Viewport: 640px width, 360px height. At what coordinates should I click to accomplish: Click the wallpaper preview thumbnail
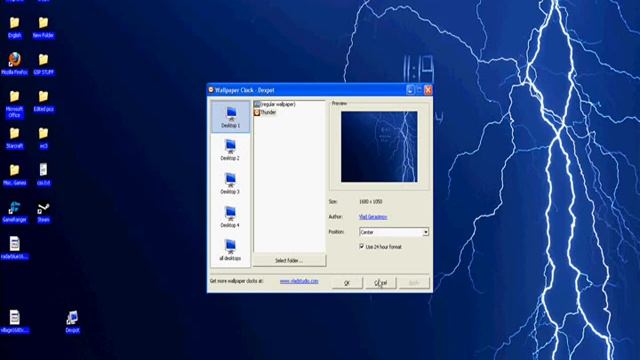click(x=379, y=147)
